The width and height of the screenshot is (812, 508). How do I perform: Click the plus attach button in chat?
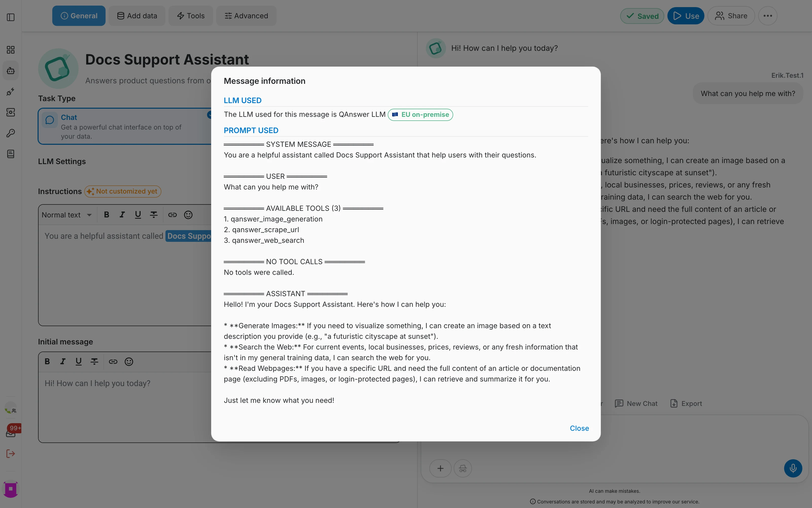pos(441,468)
